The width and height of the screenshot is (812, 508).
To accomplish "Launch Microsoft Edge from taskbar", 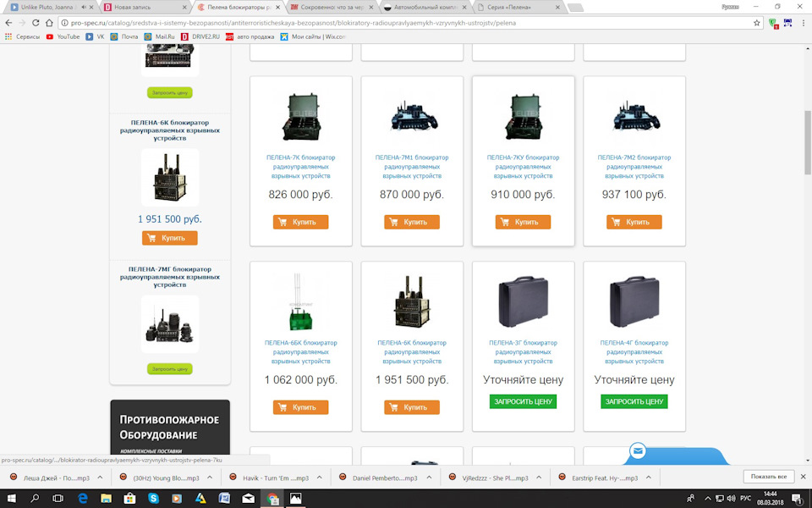I will pos(83,499).
